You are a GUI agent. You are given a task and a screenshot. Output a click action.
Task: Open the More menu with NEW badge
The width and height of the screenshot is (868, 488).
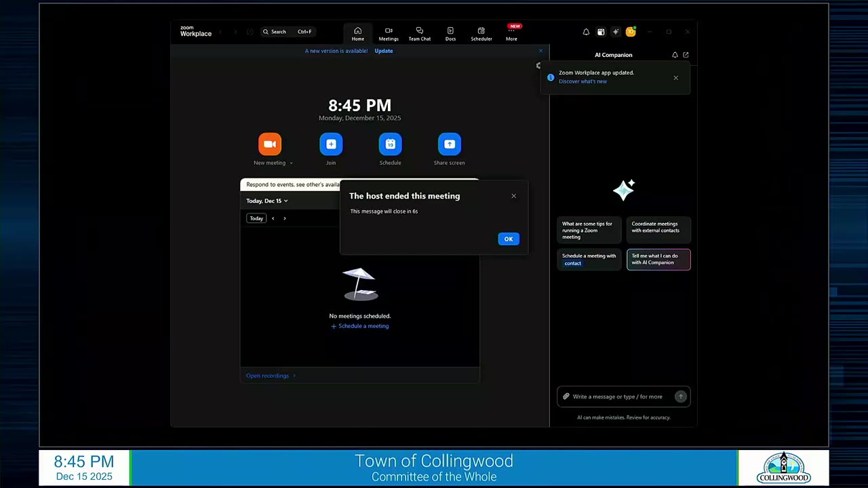point(511,34)
